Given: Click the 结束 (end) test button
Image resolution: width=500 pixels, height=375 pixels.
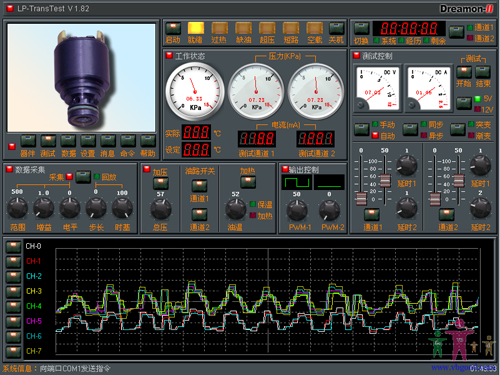Looking at the screenshot, I should tap(483, 72).
